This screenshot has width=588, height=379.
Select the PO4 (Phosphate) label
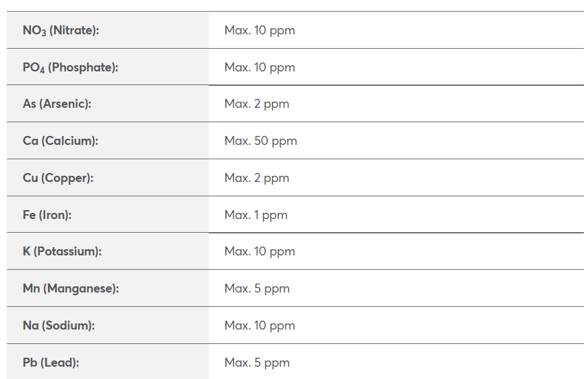70,67
